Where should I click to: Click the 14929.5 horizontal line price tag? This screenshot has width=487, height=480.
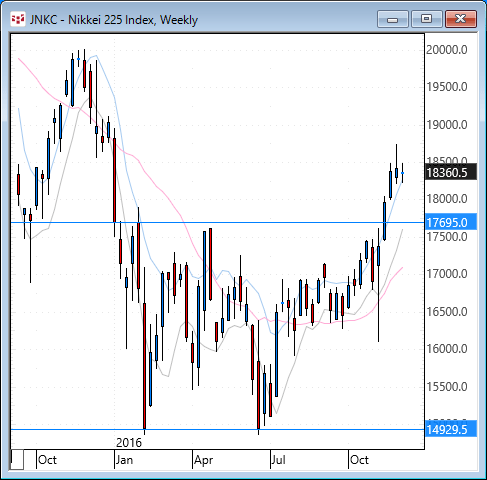451,430
